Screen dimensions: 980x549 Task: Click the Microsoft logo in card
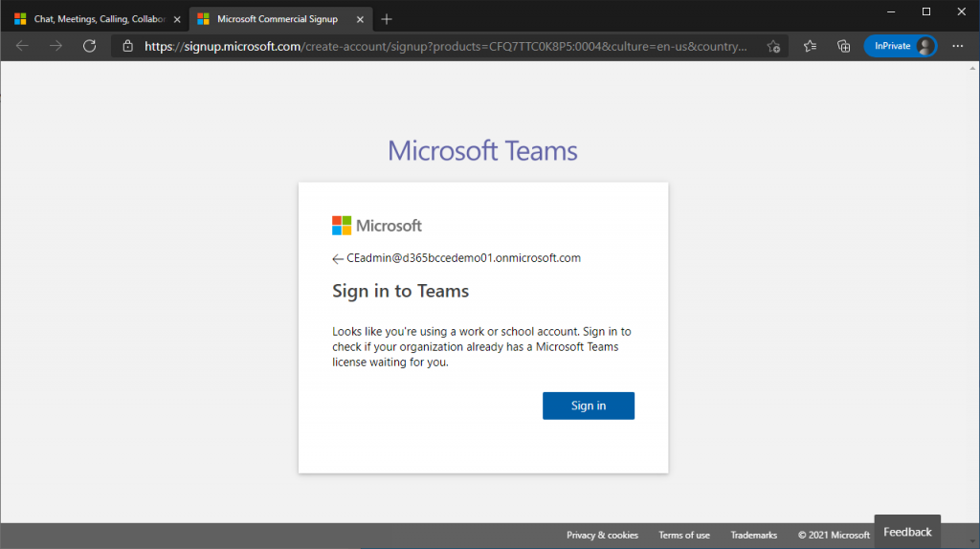point(377,226)
